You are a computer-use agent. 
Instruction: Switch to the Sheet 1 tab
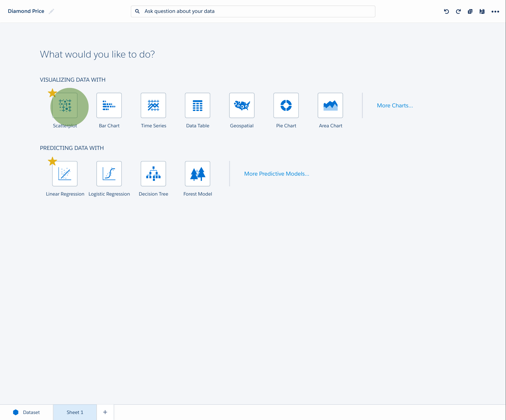tap(75, 412)
